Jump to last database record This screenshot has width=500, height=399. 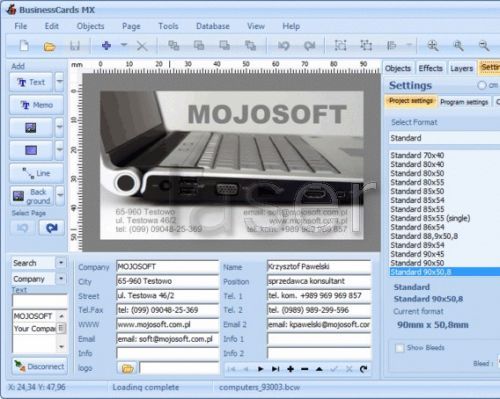[x=275, y=369]
